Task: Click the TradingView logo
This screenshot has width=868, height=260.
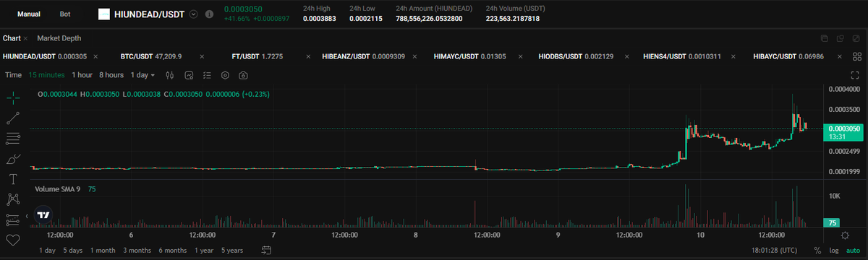Action: pyautogui.click(x=43, y=215)
